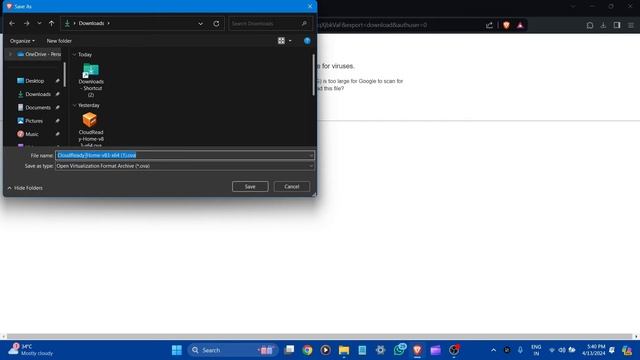Image resolution: width=640 pixels, height=360 pixels.
Task: Open the File name history dropdown
Action: 311,156
